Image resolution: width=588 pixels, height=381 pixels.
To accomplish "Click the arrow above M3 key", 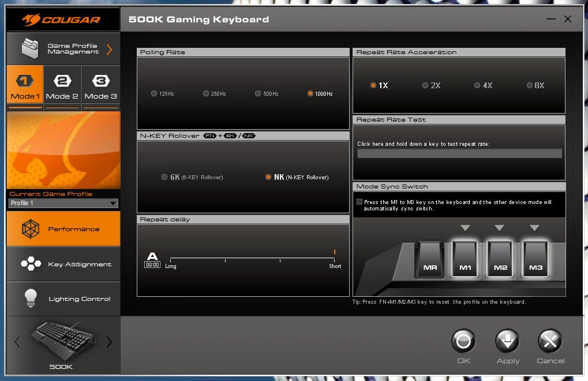I will coord(534,228).
